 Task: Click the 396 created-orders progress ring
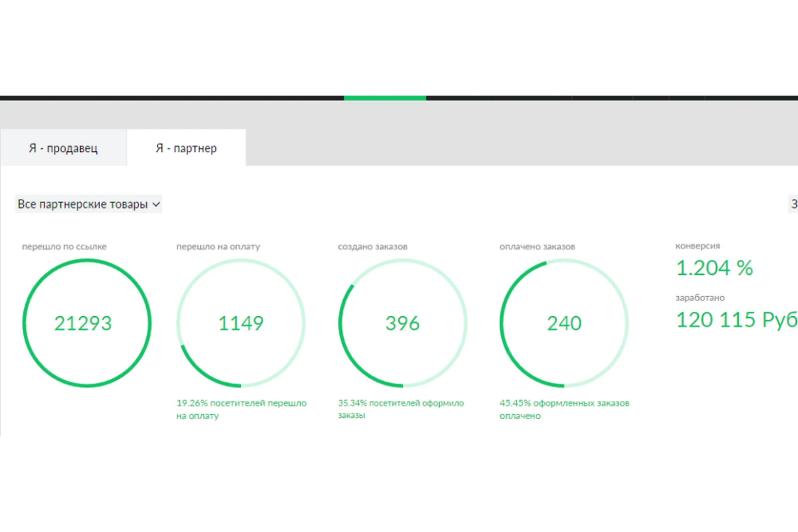pyautogui.click(x=402, y=323)
